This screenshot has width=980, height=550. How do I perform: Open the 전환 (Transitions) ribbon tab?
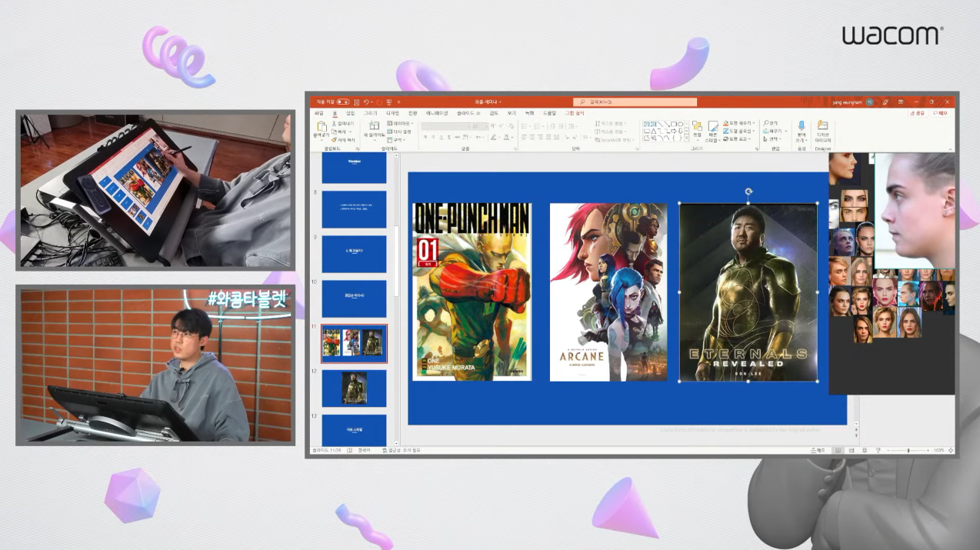coord(412,113)
